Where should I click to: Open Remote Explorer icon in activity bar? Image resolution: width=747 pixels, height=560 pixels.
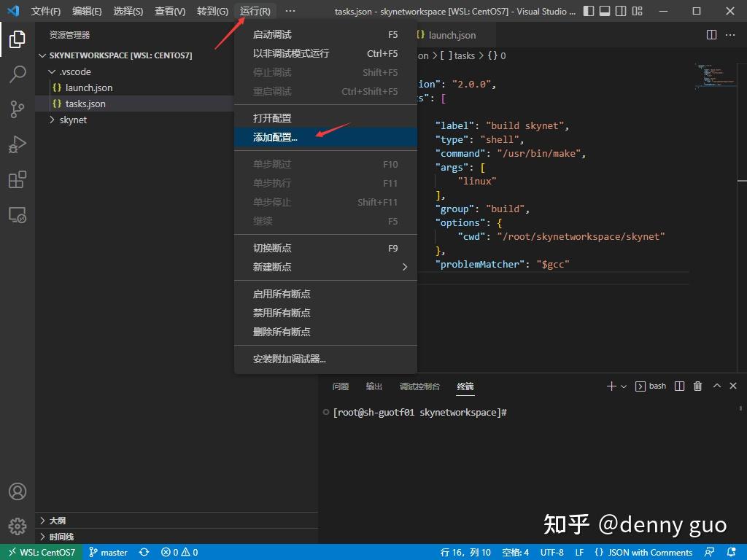(18, 215)
